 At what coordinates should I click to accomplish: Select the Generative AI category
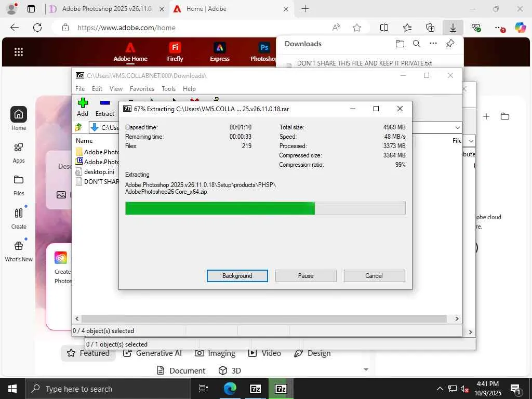[x=152, y=353]
